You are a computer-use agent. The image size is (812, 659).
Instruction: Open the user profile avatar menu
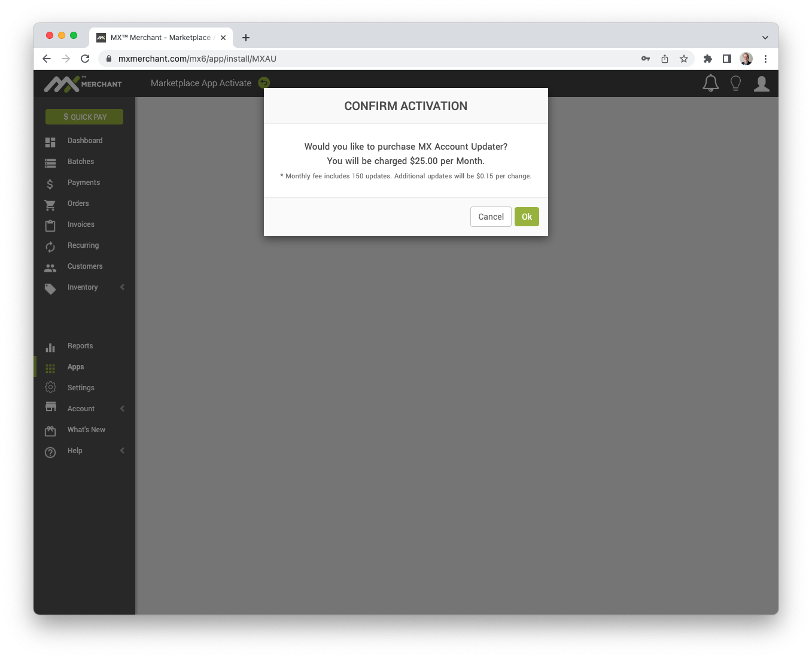coord(761,83)
